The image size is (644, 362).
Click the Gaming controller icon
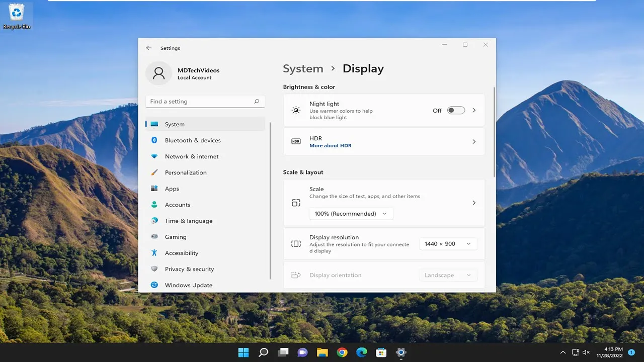[x=154, y=237]
